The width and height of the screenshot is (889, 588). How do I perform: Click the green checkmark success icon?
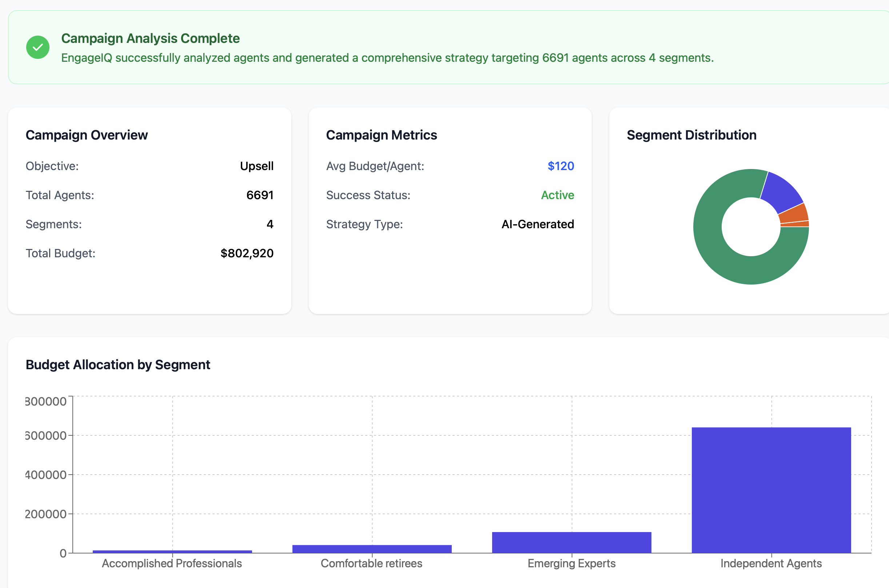37,47
